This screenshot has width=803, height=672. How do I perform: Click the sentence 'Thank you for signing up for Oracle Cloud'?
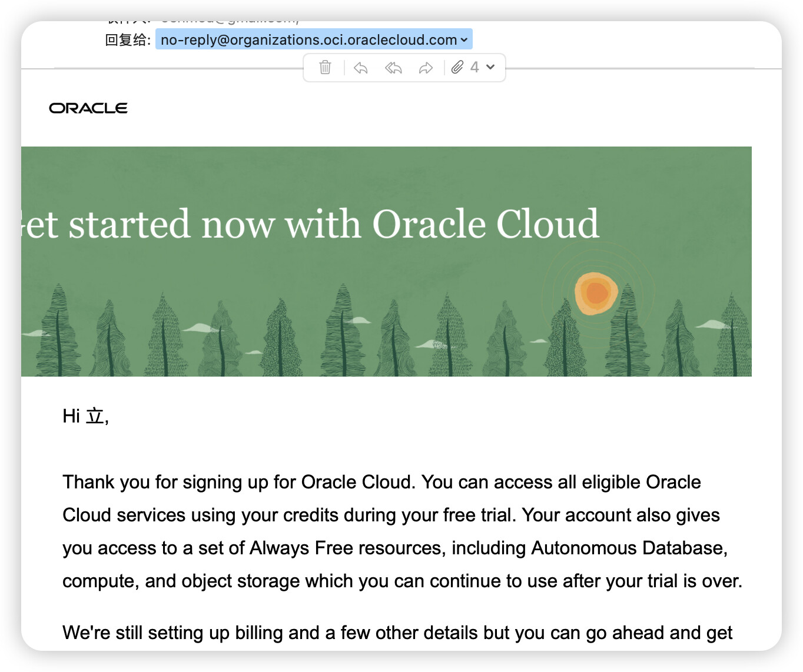(237, 482)
